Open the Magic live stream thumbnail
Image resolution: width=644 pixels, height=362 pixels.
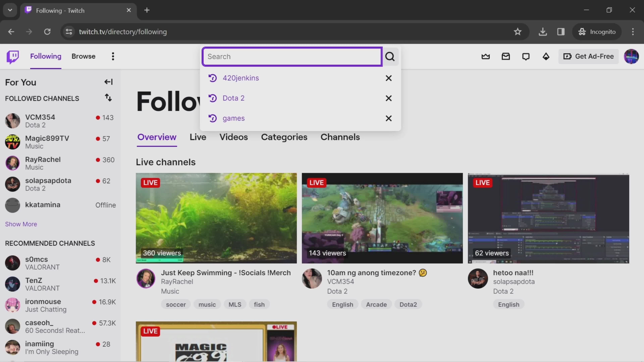tap(216, 341)
